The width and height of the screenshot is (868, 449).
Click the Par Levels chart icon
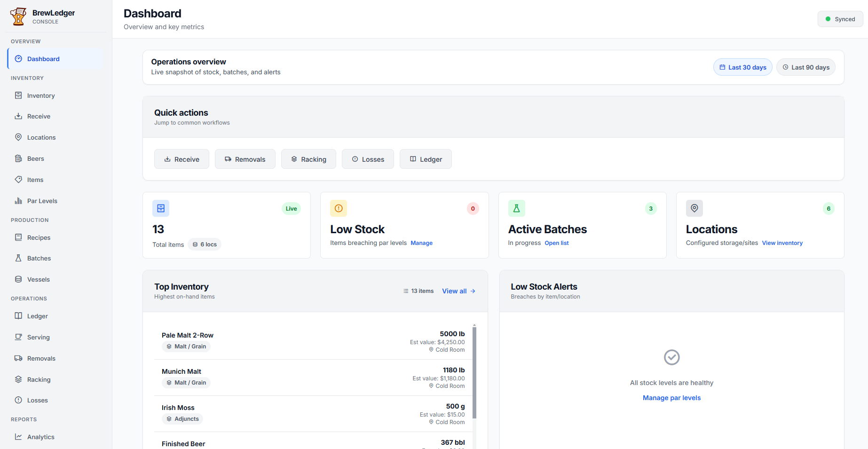coord(18,201)
